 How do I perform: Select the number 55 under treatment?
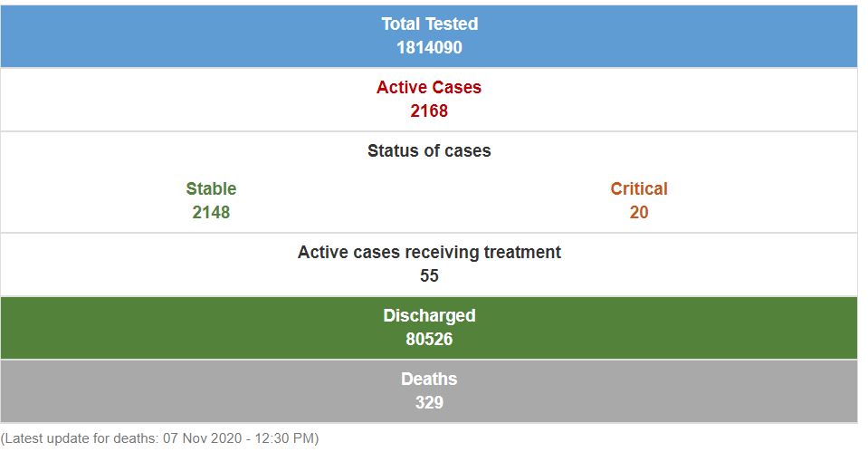tap(429, 276)
